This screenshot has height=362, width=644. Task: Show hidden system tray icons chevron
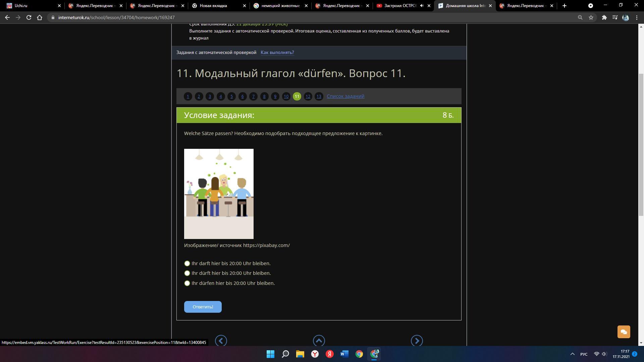click(x=573, y=354)
